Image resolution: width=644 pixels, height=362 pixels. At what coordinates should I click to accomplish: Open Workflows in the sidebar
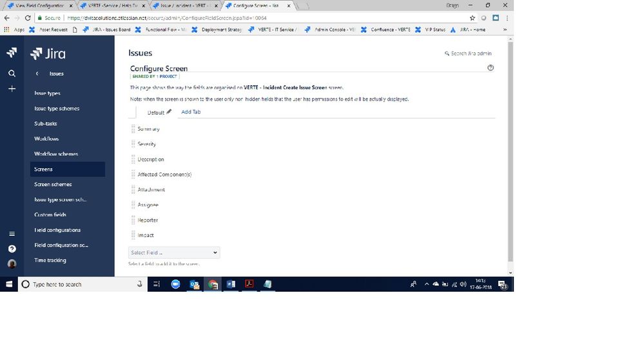46,138
